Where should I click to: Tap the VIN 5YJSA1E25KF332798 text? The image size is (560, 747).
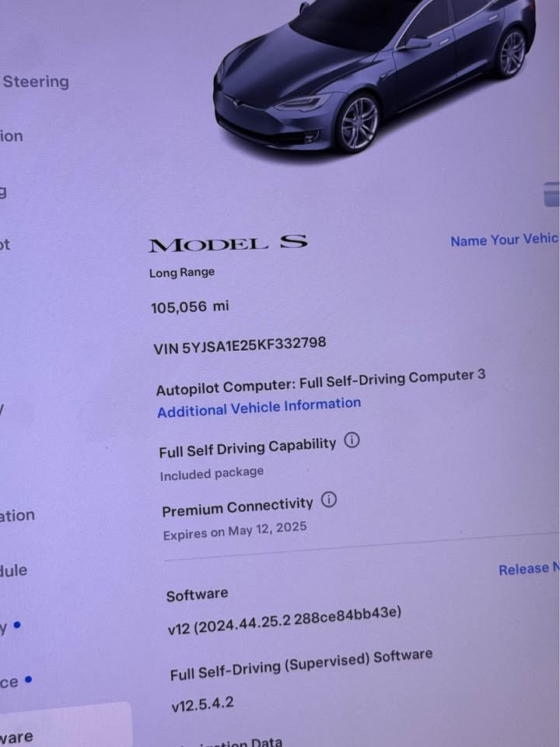click(x=240, y=345)
